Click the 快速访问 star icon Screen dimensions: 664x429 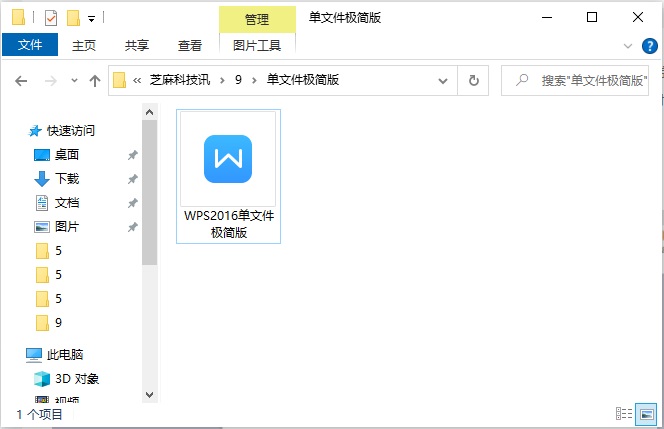(x=36, y=131)
